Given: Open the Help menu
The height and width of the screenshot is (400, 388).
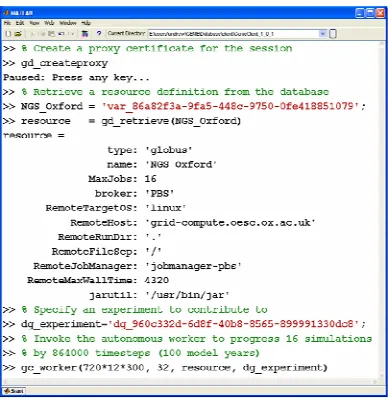Looking at the screenshot, I should click(x=86, y=23).
